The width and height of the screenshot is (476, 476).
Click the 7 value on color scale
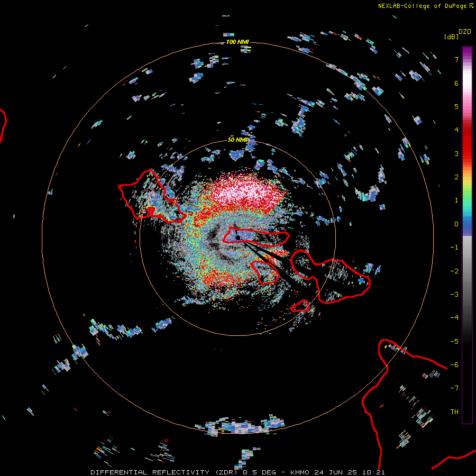(x=456, y=59)
